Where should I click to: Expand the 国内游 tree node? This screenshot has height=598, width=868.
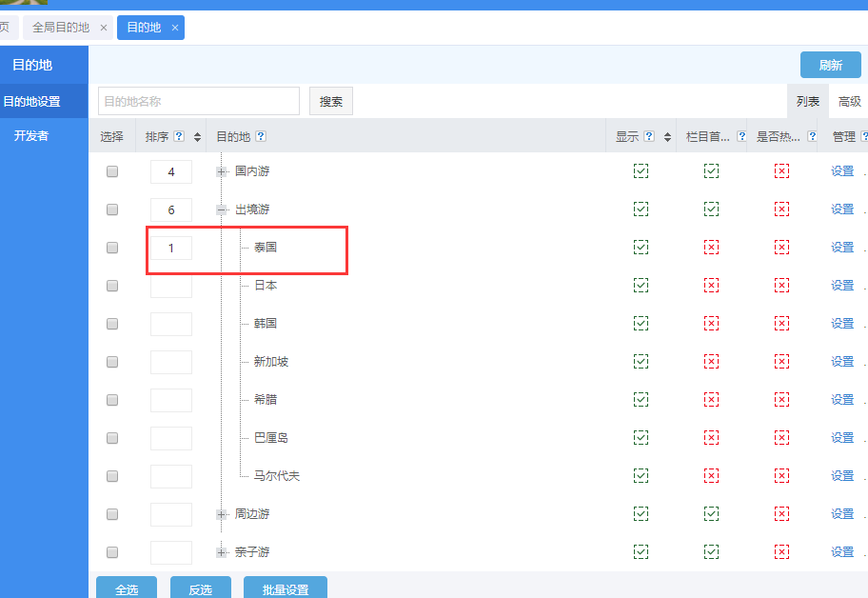pos(222,171)
